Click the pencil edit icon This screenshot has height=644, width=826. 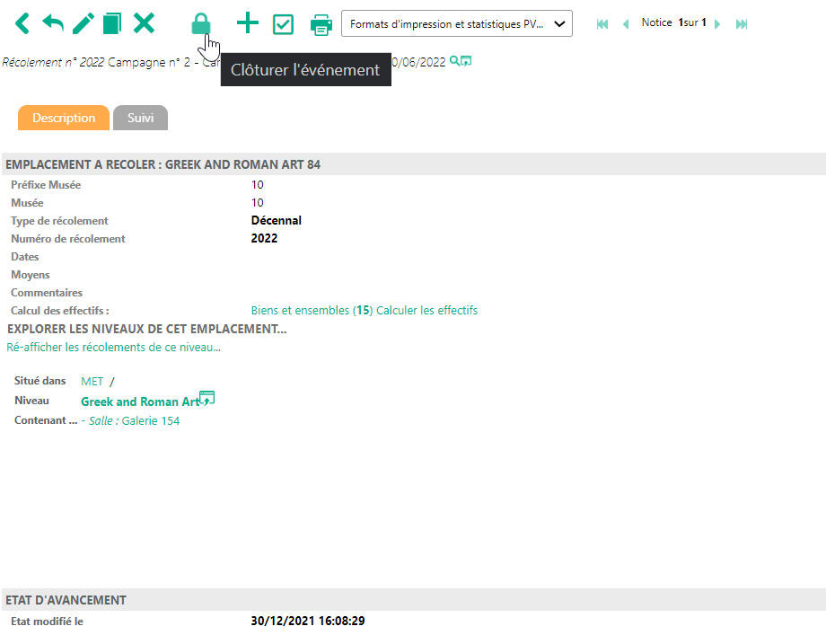(x=83, y=23)
